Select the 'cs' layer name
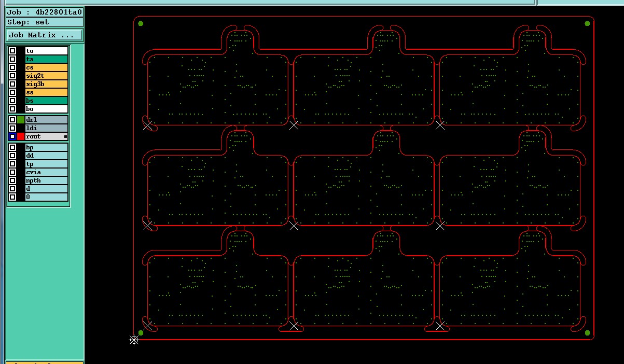Screen dimensions: 624x364 (47, 67)
